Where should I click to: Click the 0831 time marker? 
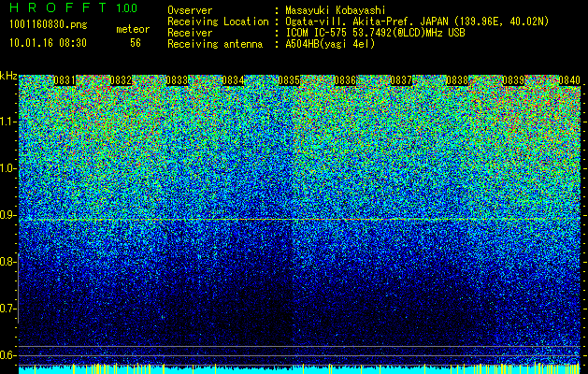(65, 80)
